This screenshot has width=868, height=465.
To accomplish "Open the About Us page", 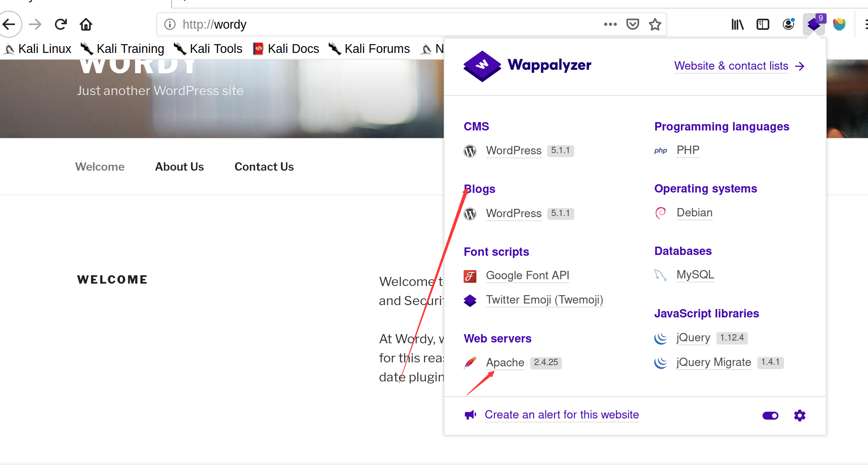I will click(x=179, y=167).
